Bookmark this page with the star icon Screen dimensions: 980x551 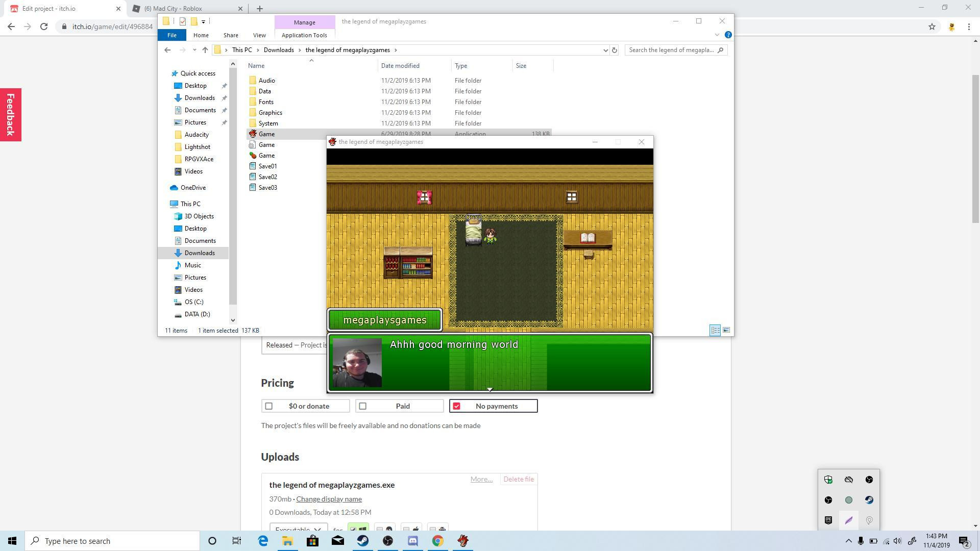[932, 27]
